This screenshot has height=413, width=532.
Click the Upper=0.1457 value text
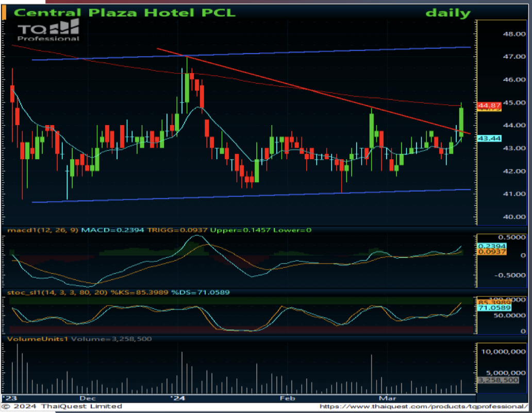tap(240, 230)
